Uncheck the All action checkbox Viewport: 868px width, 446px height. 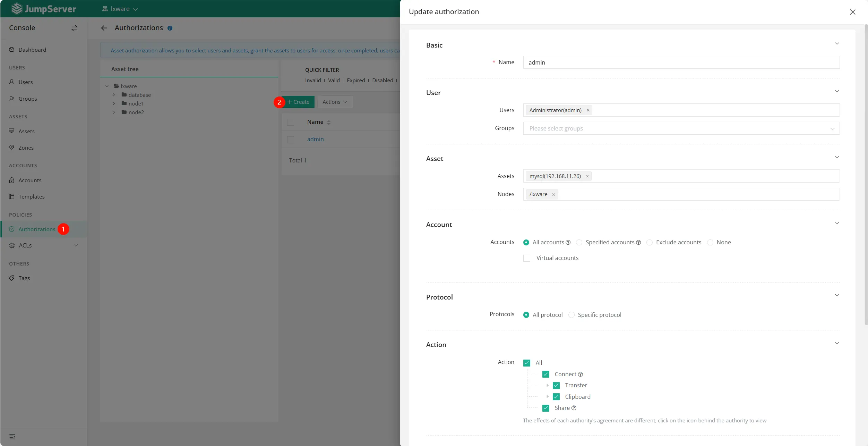[527, 363]
